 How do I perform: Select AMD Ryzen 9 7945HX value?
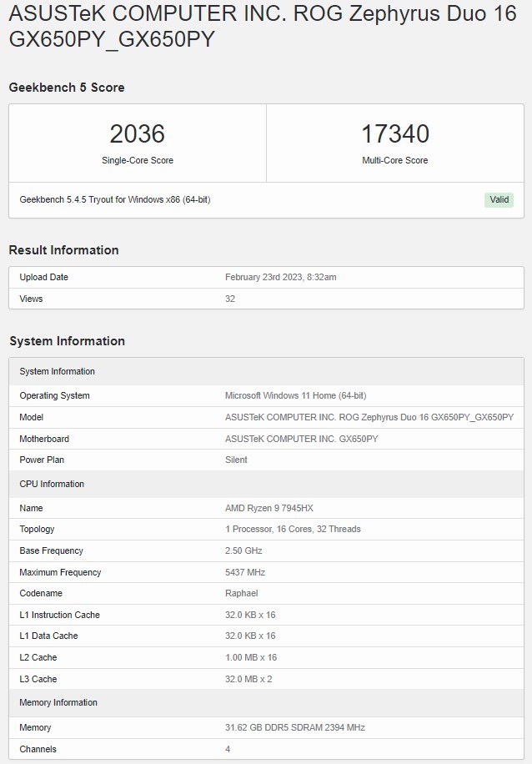click(269, 508)
